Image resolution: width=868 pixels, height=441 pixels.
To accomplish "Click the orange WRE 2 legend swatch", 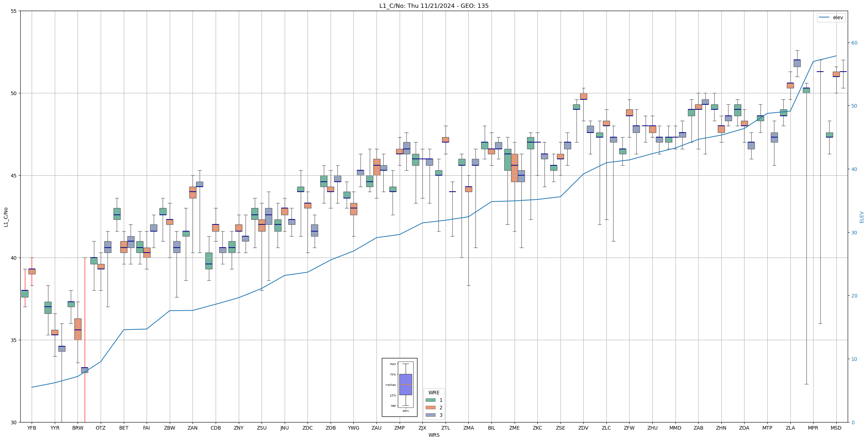I will pos(430,408).
